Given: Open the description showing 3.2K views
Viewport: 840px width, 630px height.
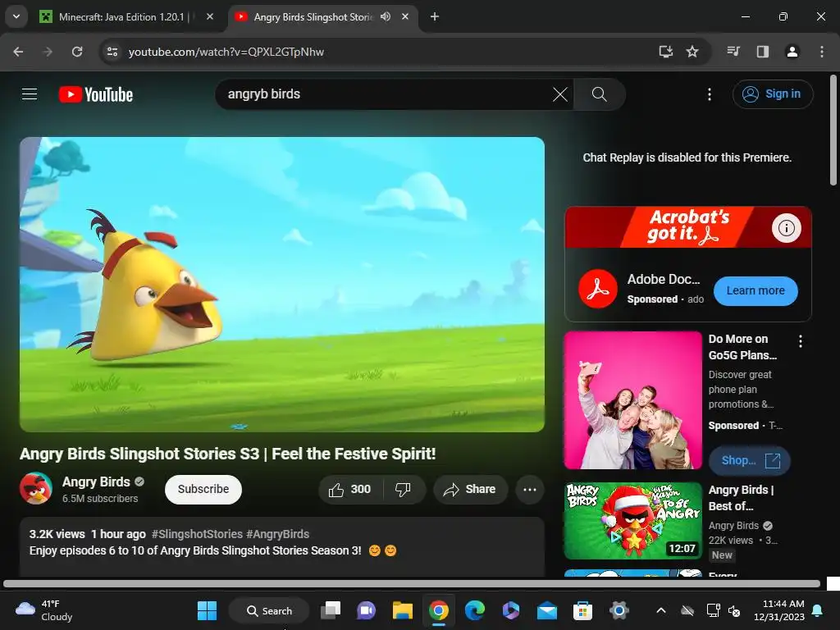Looking at the screenshot, I should (282, 546).
